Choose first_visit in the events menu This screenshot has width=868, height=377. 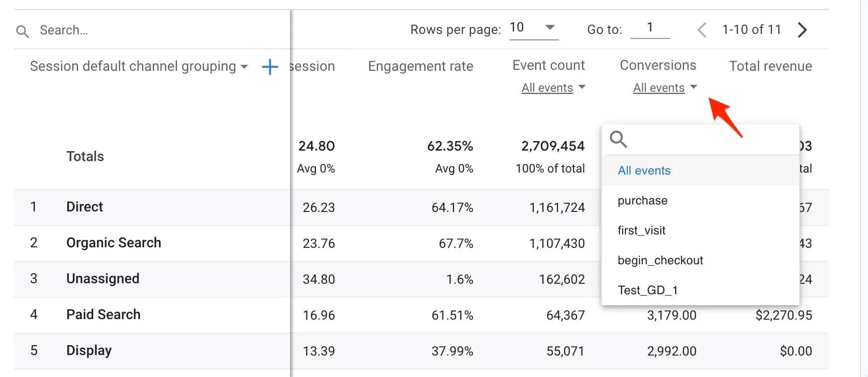pyautogui.click(x=641, y=230)
